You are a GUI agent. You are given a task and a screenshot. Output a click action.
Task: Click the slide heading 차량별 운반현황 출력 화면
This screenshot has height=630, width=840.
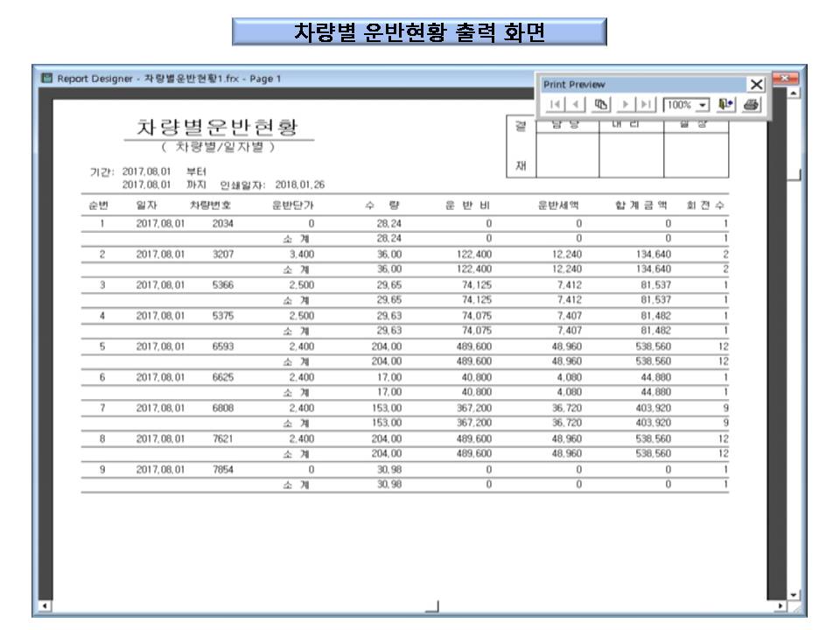click(x=419, y=32)
